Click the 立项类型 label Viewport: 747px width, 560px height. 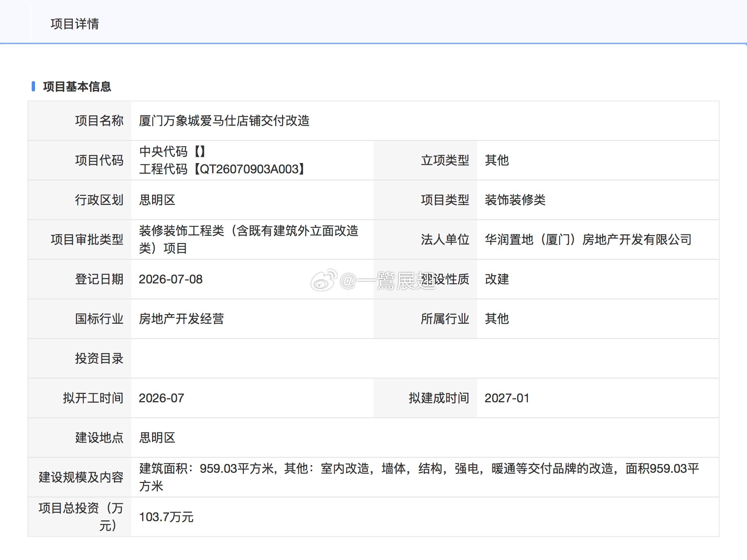pos(445,160)
